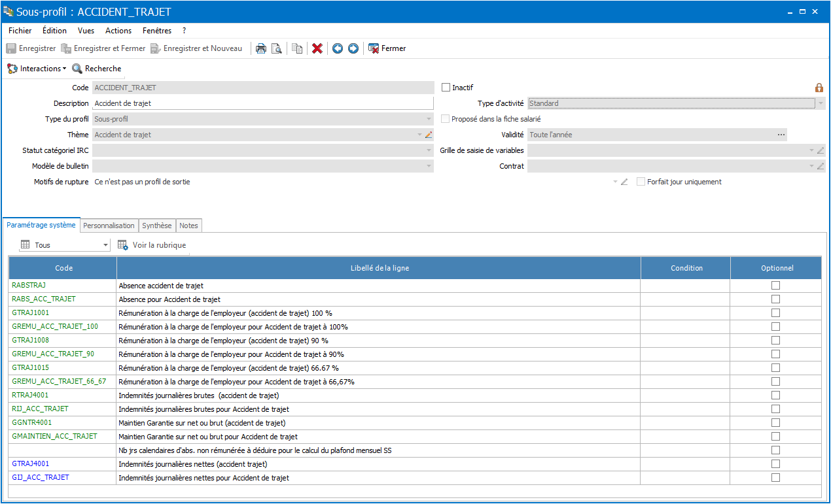Click Enregistrer et Fermer toolbar button

tap(103, 48)
